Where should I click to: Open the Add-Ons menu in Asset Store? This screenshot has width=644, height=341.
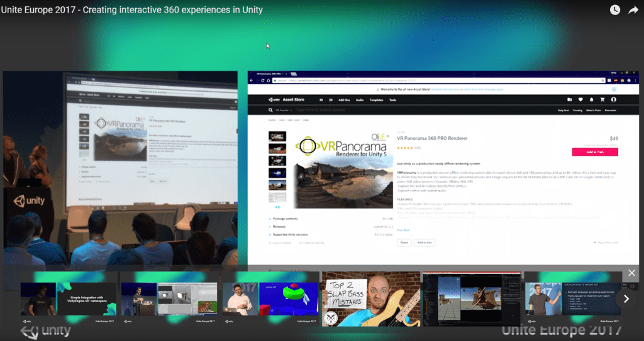tap(344, 100)
